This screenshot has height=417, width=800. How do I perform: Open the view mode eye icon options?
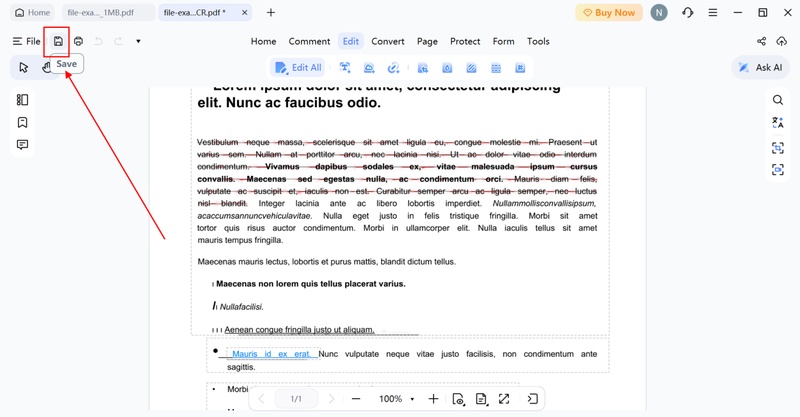tap(459, 399)
